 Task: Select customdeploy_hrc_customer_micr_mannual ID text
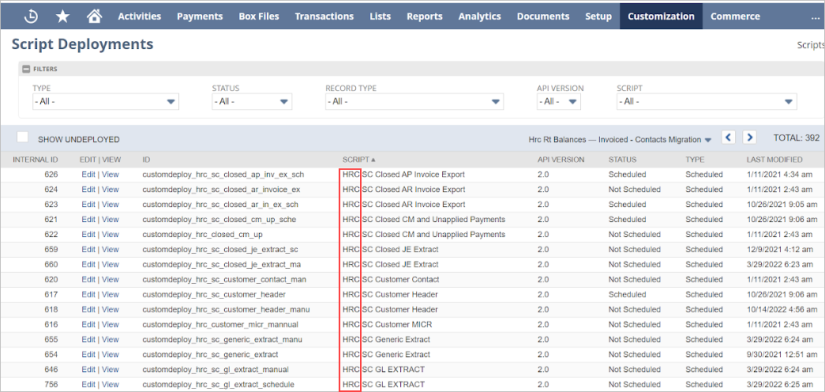coord(220,324)
